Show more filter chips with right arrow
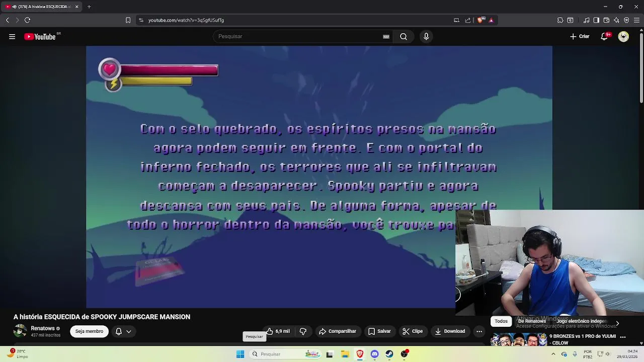Screen dimensions: 644x362 click(x=617, y=323)
